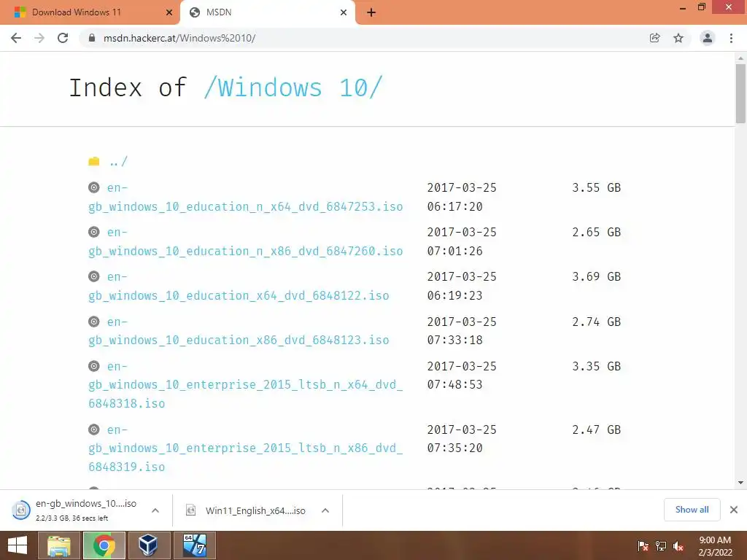This screenshot has width=747, height=560.
Task: Click disc icon of ltsb_n_x86 file
Action: (x=94, y=429)
